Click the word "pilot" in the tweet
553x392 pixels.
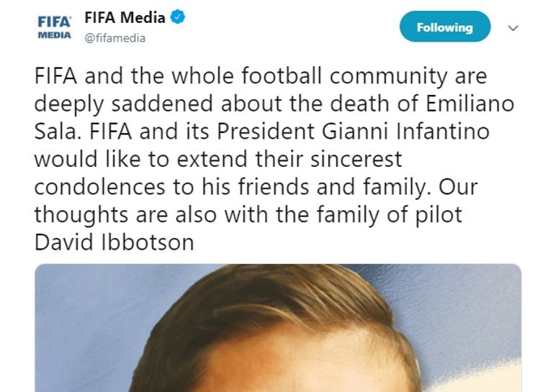pos(441,214)
